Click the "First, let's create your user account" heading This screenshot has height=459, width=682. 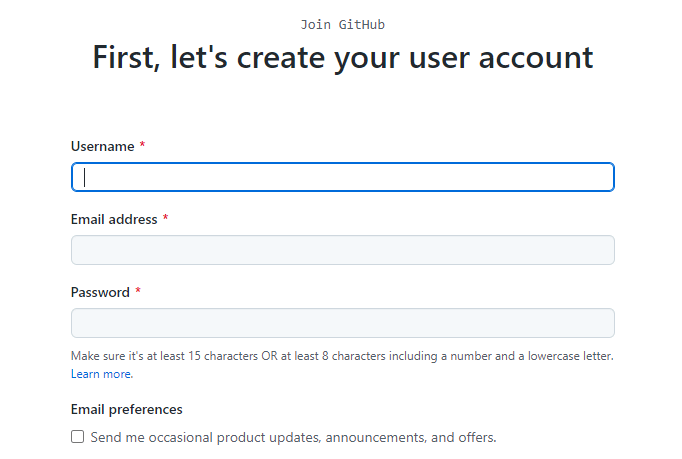point(343,57)
